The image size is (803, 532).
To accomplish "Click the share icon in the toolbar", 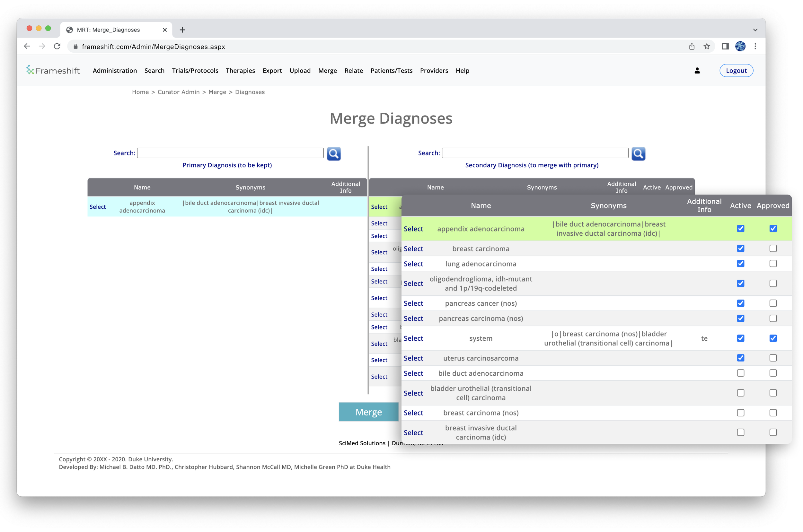I will (691, 47).
